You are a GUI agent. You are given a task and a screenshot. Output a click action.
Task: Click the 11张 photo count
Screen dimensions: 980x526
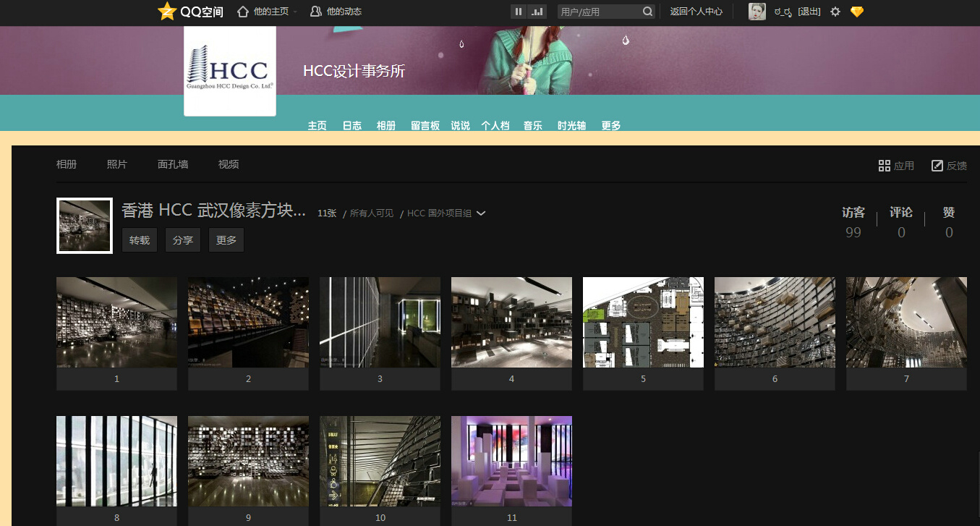click(327, 213)
